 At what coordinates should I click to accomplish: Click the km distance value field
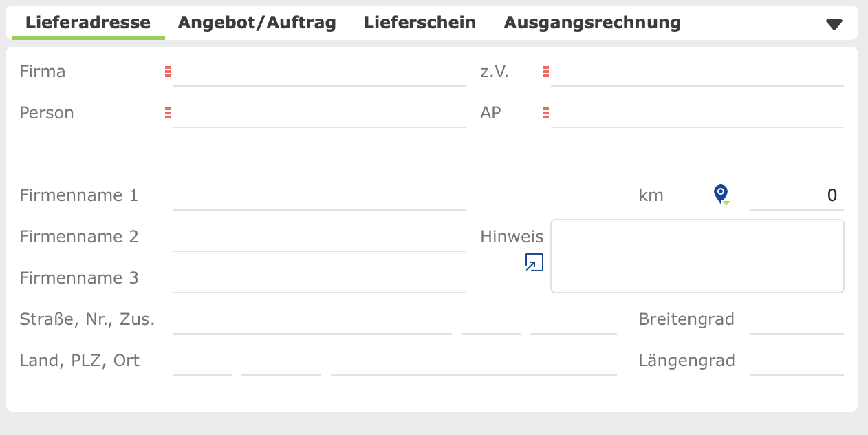(x=797, y=195)
